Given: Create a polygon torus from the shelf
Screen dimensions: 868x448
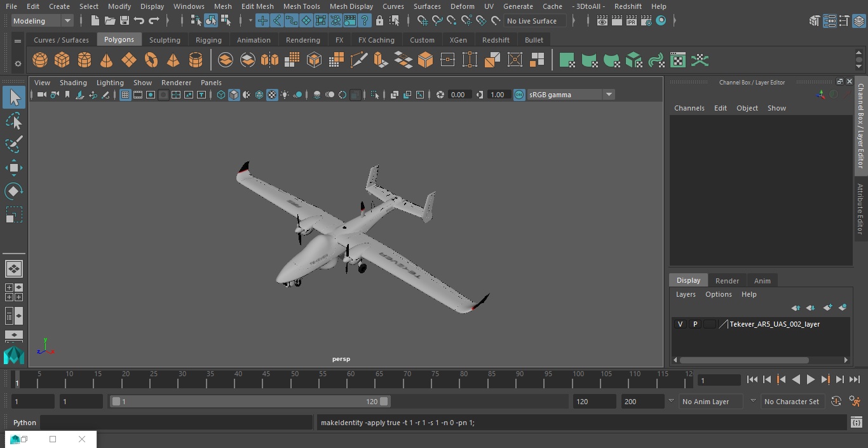Looking at the screenshot, I should pyautogui.click(x=151, y=60).
